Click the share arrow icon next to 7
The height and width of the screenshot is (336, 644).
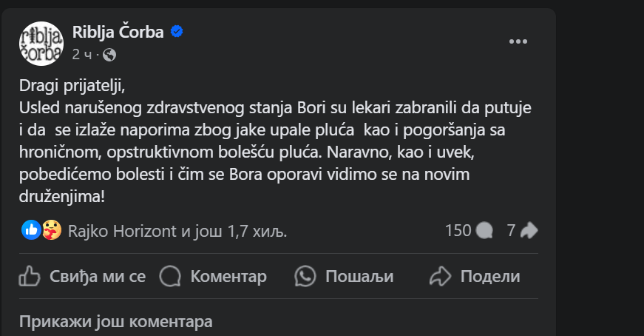tap(529, 231)
